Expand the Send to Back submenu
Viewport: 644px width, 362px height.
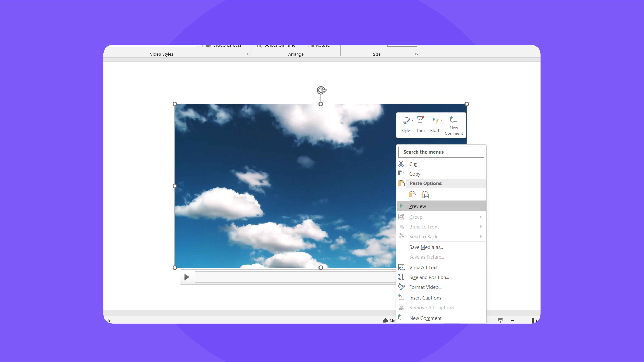click(481, 236)
